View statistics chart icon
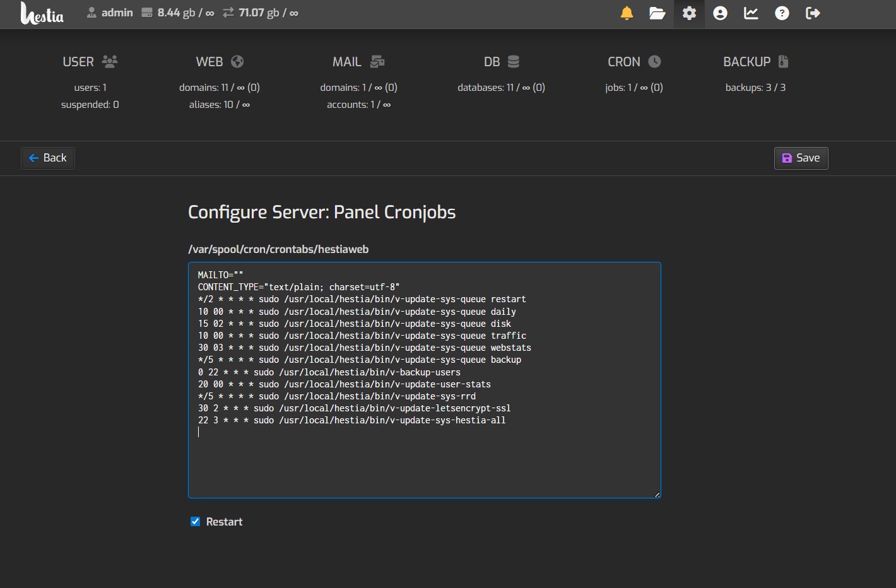This screenshot has width=896, height=588. point(751,13)
